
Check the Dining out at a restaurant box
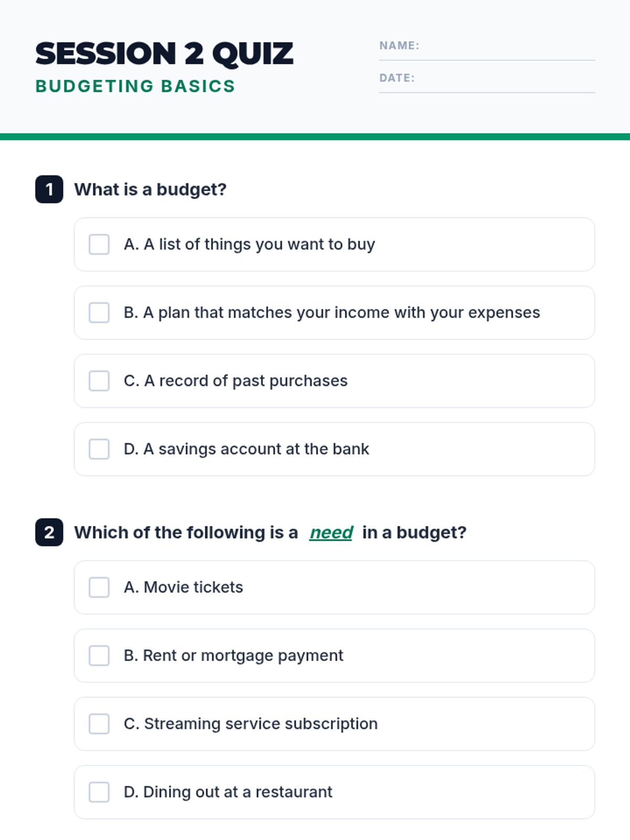tap(99, 792)
